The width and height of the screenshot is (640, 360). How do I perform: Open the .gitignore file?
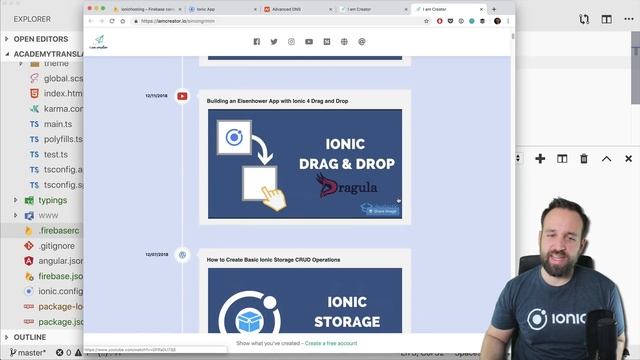[56, 246]
